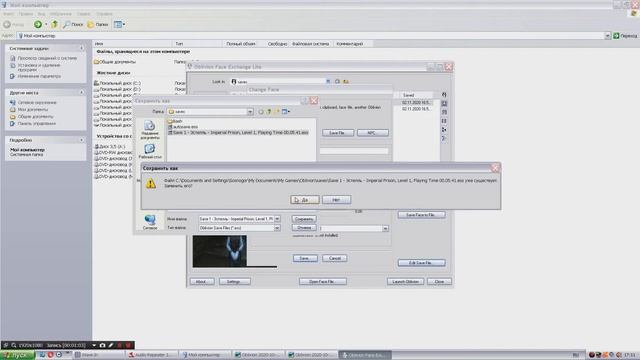Click the Saved column header
The image size is (640, 360).
[416, 95]
